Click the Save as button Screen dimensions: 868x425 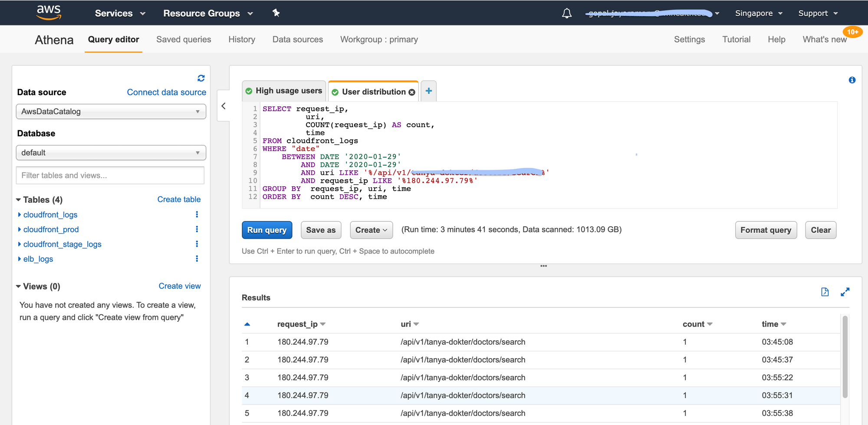coord(321,230)
